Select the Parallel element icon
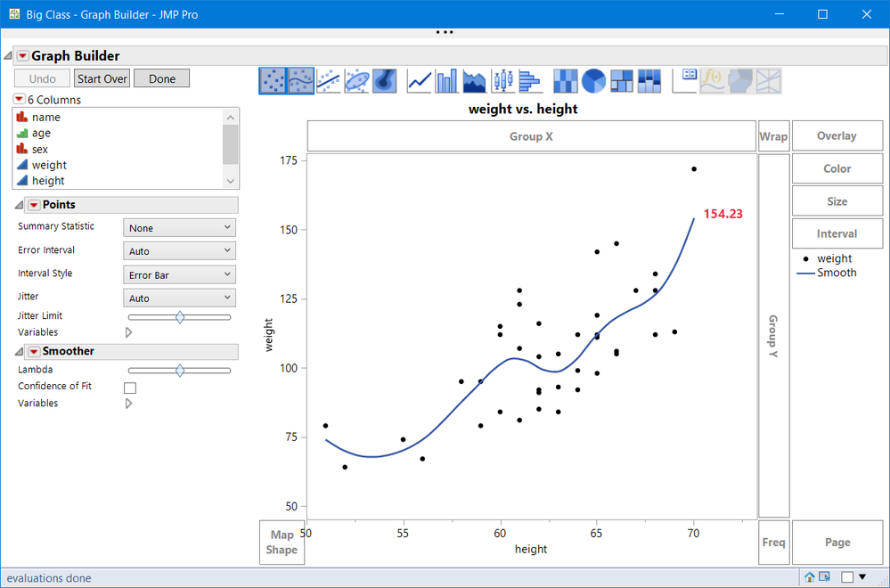This screenshot has width=890, height=588. 768,80
